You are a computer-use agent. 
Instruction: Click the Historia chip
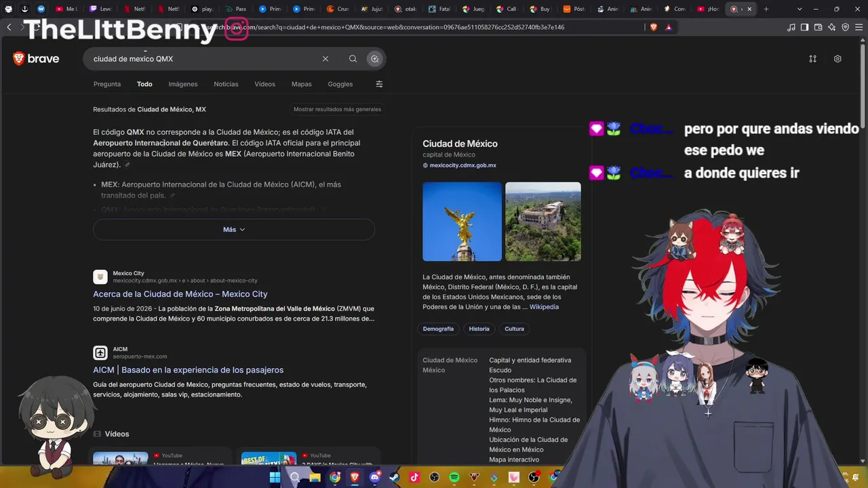pos(479,329)
